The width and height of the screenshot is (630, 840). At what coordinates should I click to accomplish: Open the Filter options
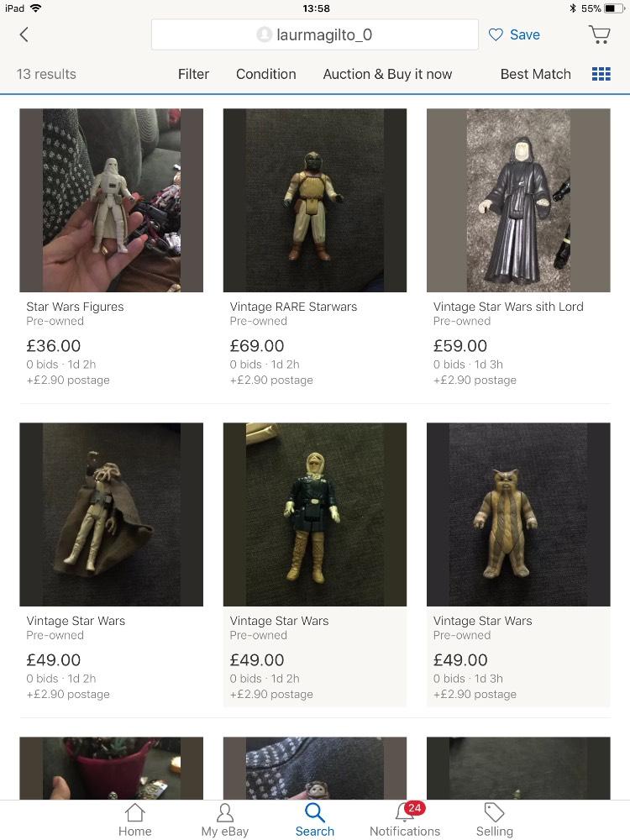pyautogui.click(x=193, y=74)
